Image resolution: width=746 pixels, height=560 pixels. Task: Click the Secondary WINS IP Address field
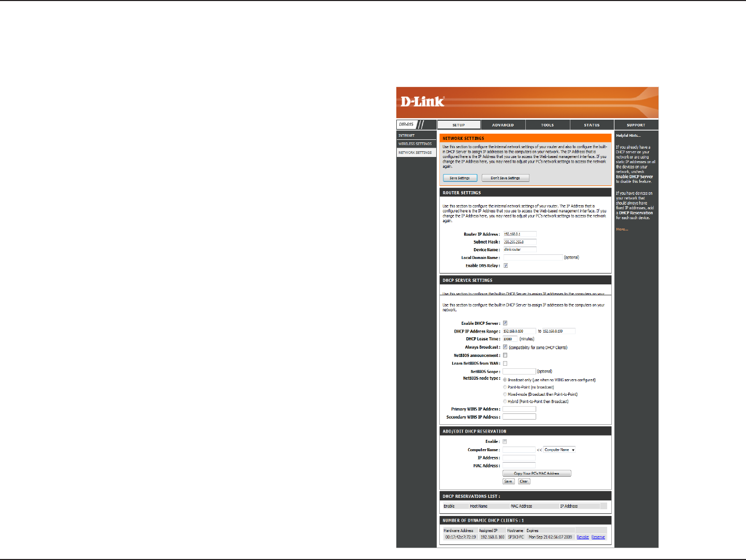(519, 417)
